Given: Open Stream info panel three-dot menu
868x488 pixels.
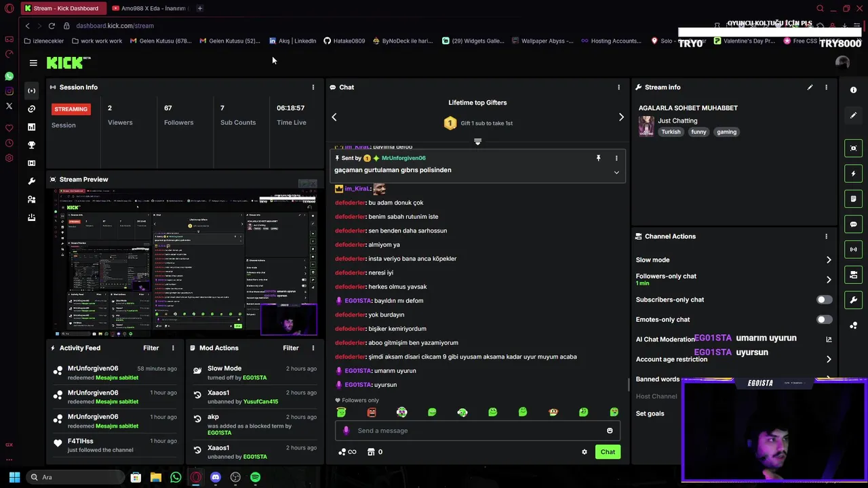Looking at the screenshot, I should coord(826,87).
